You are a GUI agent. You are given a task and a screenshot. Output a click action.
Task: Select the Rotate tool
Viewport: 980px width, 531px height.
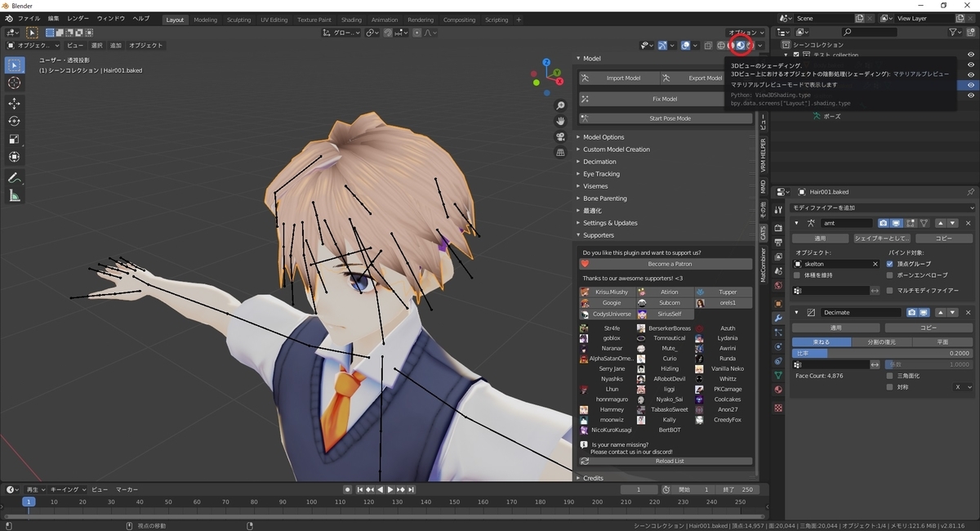[14, 121]
